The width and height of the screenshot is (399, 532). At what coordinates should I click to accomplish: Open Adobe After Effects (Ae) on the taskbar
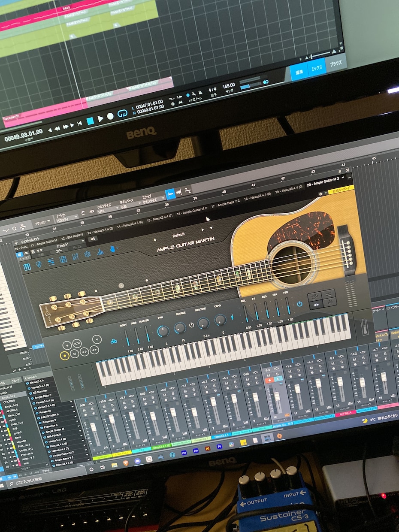pyautogui.click(x=184, y=453)
